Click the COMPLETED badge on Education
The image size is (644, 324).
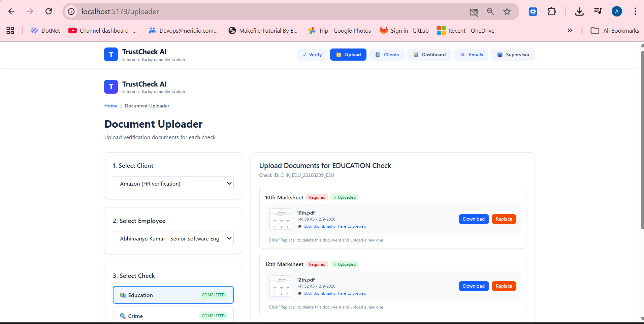pyautogui.click(x=213, y=295)
